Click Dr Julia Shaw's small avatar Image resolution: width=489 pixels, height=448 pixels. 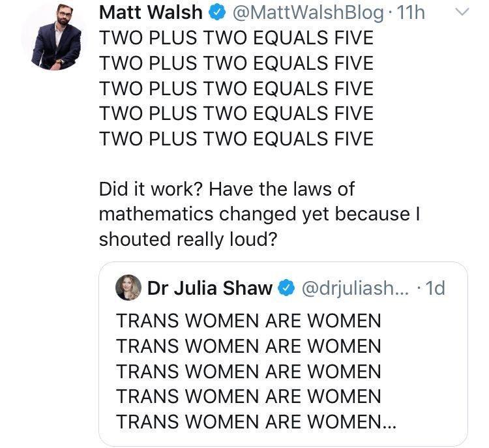(128, 288)
